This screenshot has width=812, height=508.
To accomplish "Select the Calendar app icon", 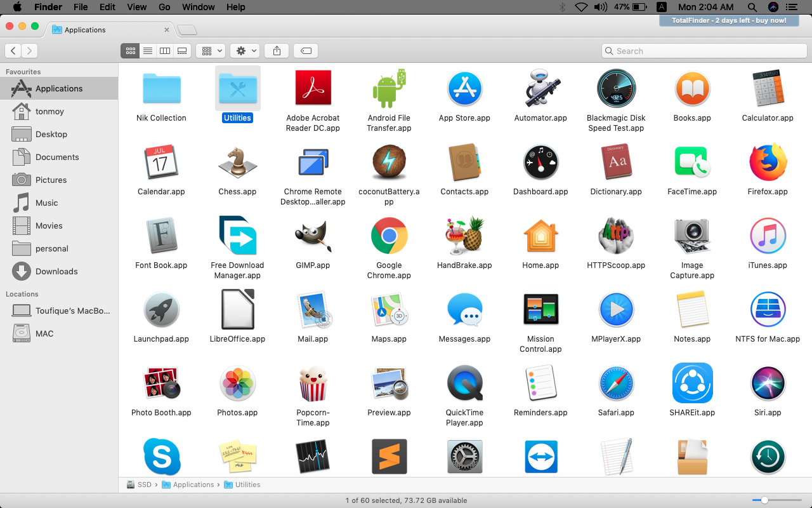I will (161, 162).
